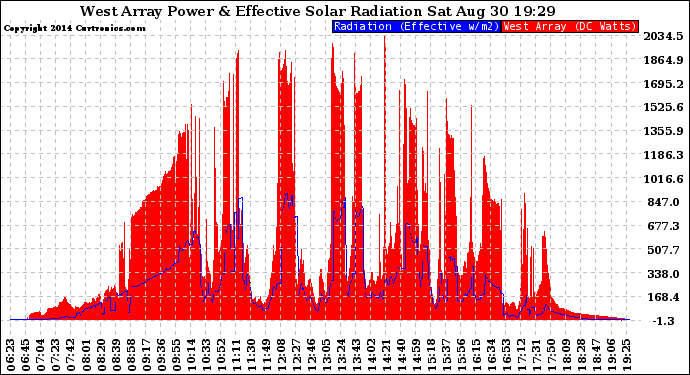
Task: Click the Copyright 2014 Cartronics.com text
Action: click(74, 28)
